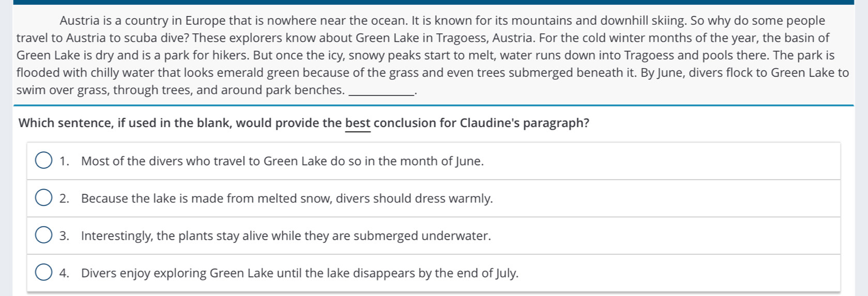Screen dimensions: 868x296
Task: Select radio button for answer option 1
Action: pyautogui.click(x=43, y=161)
